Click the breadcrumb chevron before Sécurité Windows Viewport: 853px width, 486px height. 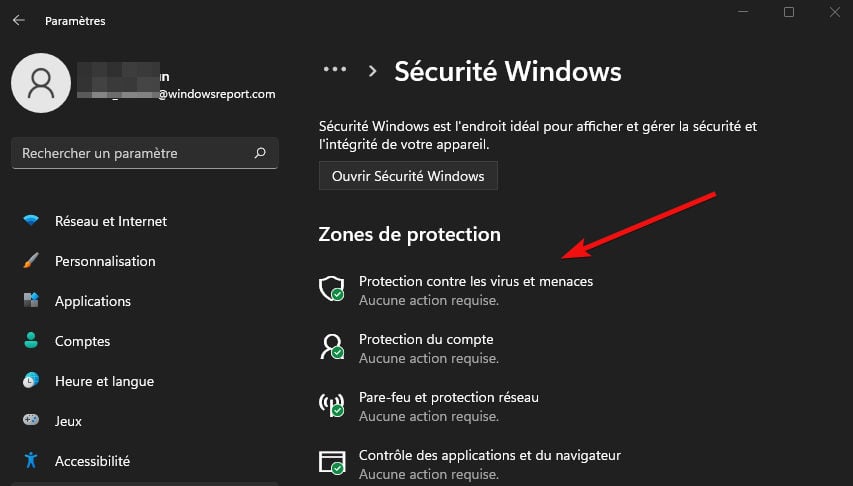pyautogui.click(x=373, y=71)
